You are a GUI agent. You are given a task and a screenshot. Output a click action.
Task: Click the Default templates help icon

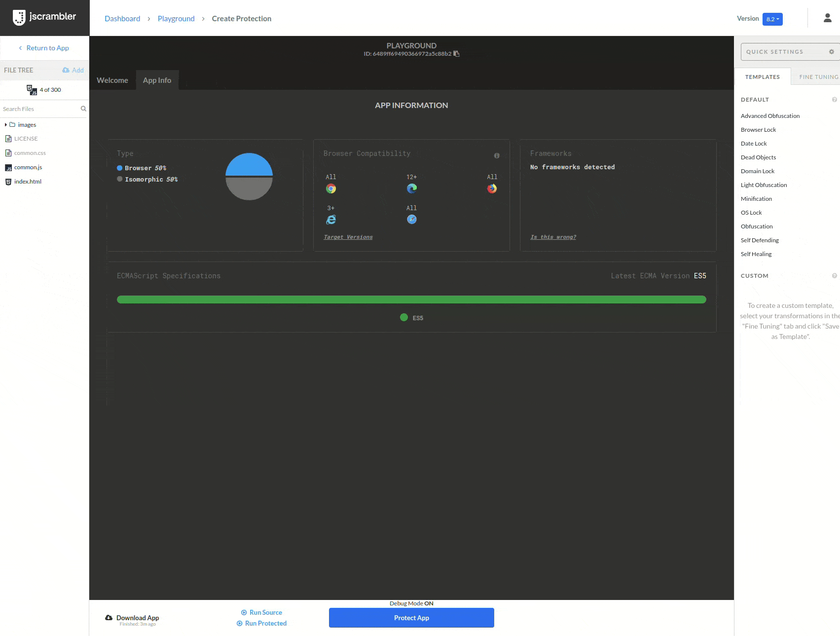pos(835,100)
